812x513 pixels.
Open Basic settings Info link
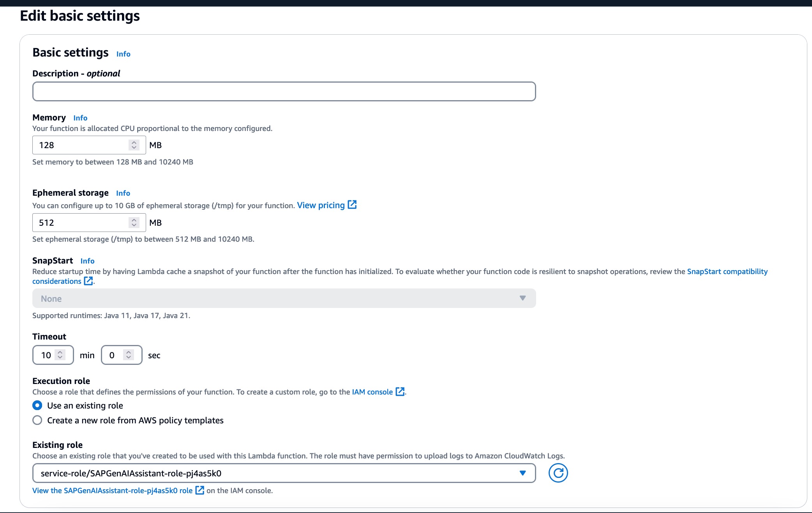coord(123,54)
